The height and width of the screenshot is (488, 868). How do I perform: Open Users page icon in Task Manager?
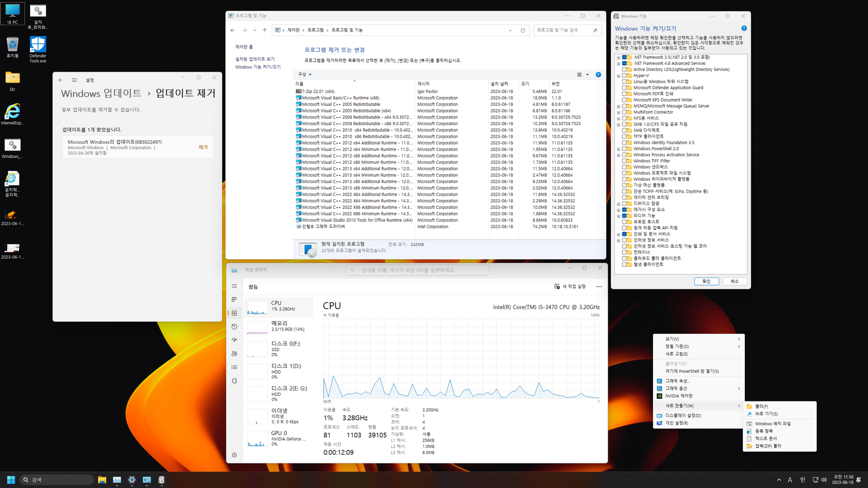pos(234,353)
